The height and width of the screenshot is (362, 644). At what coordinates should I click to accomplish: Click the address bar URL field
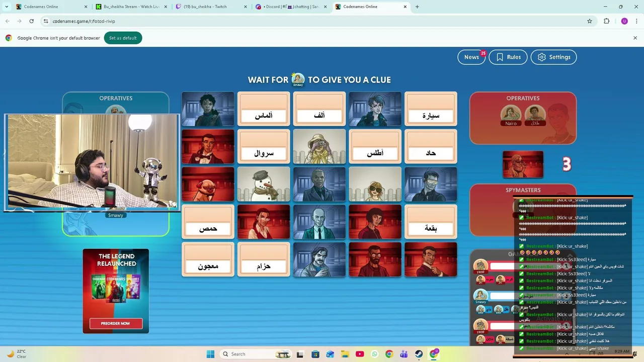point(317,21)
